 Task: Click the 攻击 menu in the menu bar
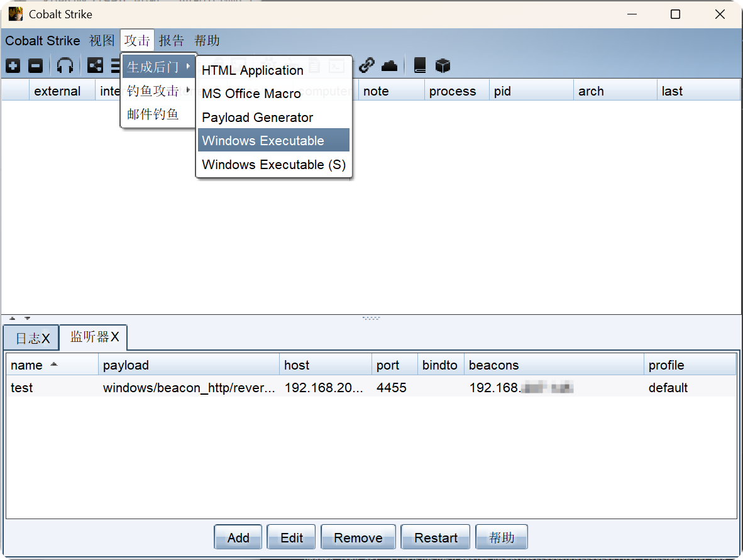pyautogui.click(x=137, y=41)
